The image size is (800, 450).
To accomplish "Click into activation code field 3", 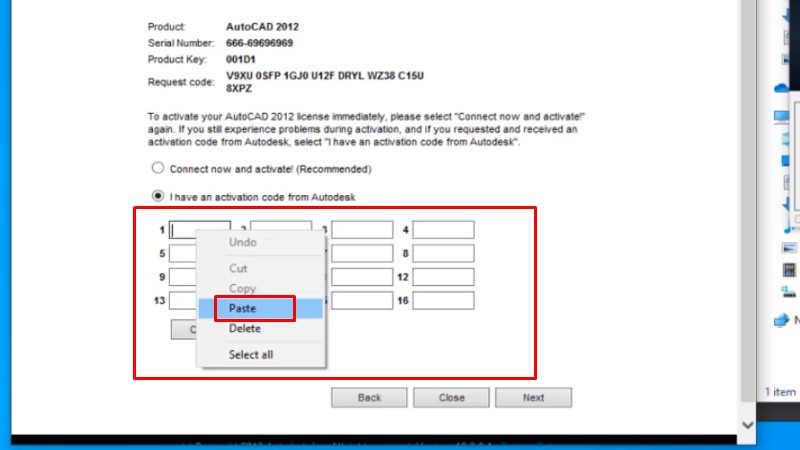I will click(x=362, y=230).
